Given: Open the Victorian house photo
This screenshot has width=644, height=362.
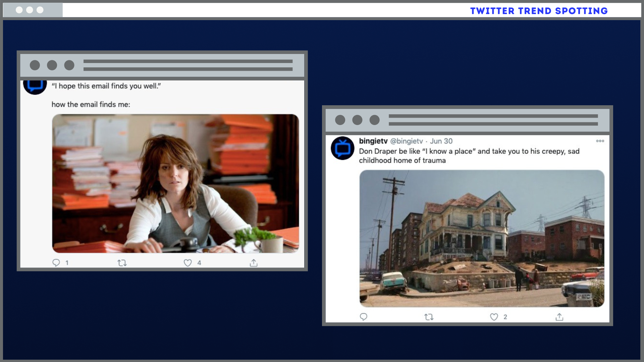Looking at the screenshot, I should 482,238.
